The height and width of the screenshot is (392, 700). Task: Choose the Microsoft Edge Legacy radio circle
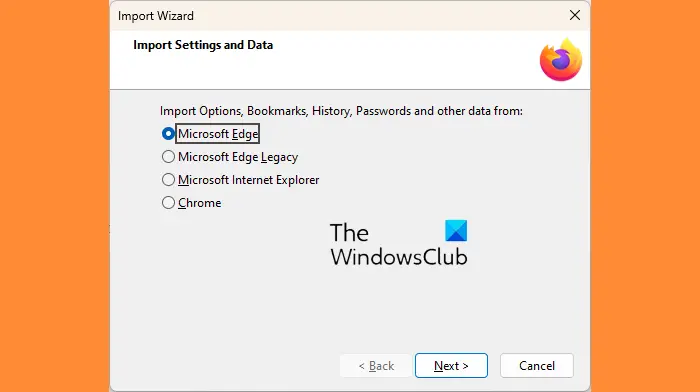click(168, 157)
